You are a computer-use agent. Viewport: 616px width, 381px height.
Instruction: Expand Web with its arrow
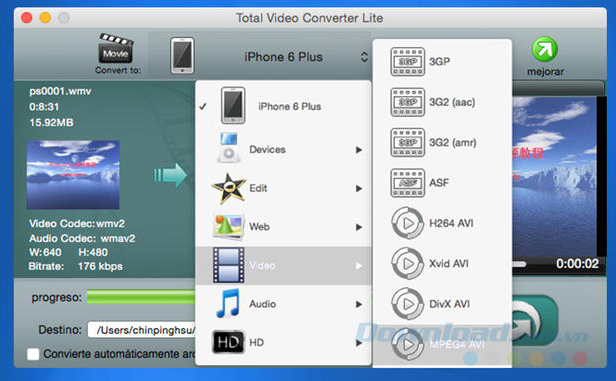(x=359, y=227)
